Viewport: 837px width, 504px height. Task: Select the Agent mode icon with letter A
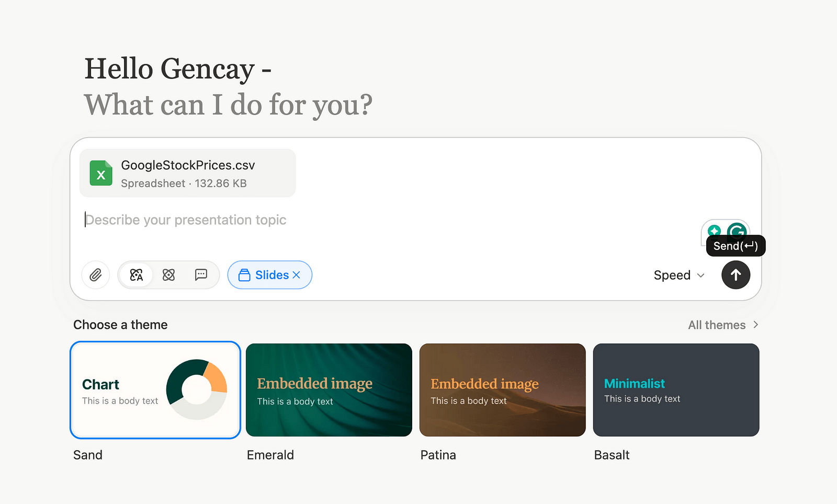click(137, 275)
